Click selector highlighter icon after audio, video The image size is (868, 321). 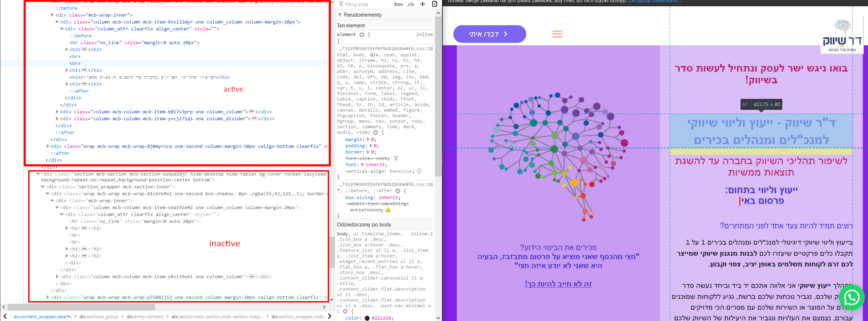(376, 132)
